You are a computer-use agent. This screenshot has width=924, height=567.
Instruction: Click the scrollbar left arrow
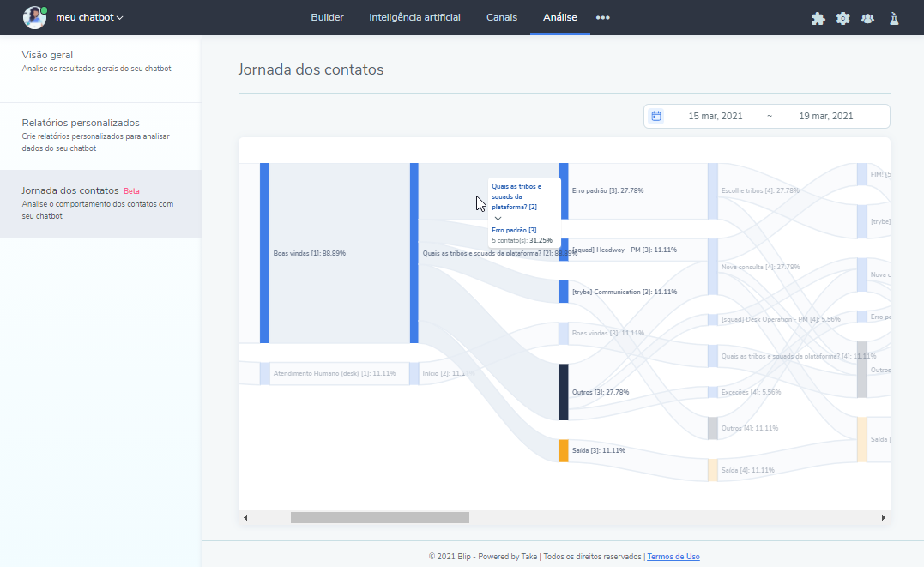[x=245, y=518]
